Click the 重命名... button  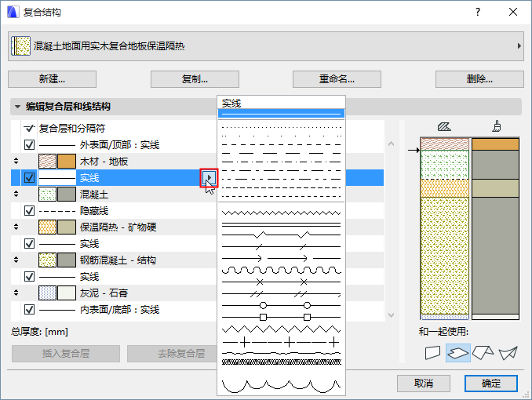pos(337,79)
